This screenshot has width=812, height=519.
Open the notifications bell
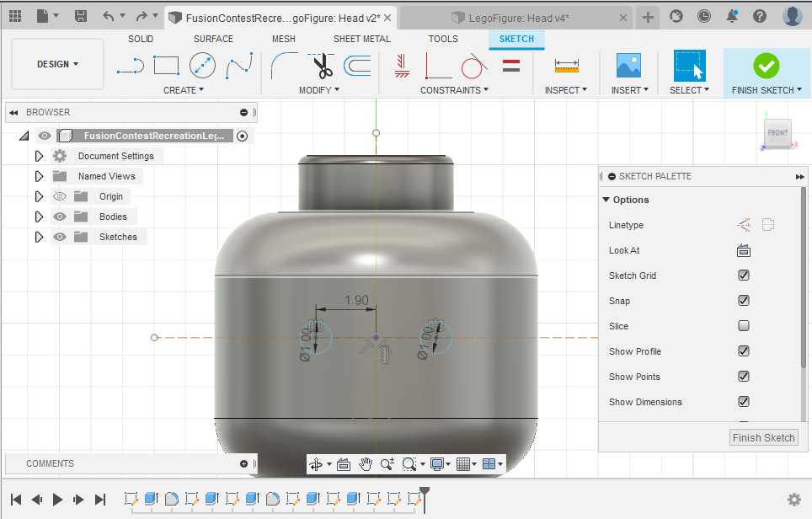click(732, 17)
